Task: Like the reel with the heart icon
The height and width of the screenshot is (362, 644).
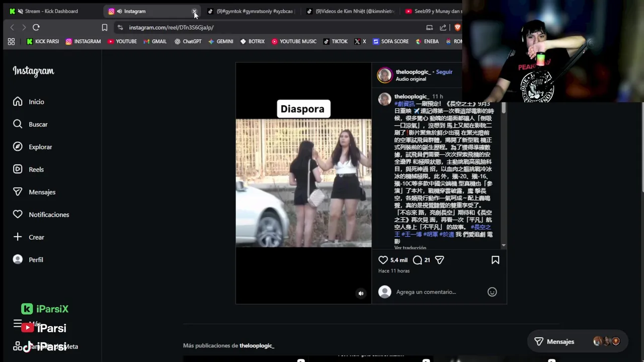Action: tap(383, 260)
